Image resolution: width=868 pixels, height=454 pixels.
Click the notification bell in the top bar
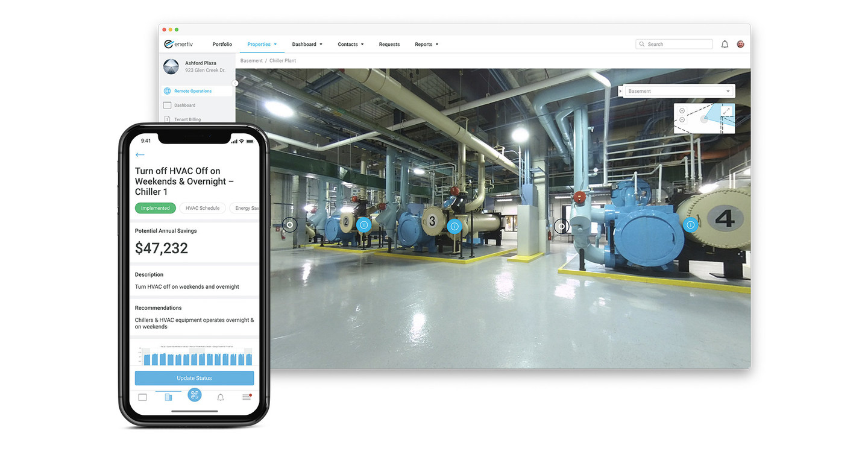[725, 43]
